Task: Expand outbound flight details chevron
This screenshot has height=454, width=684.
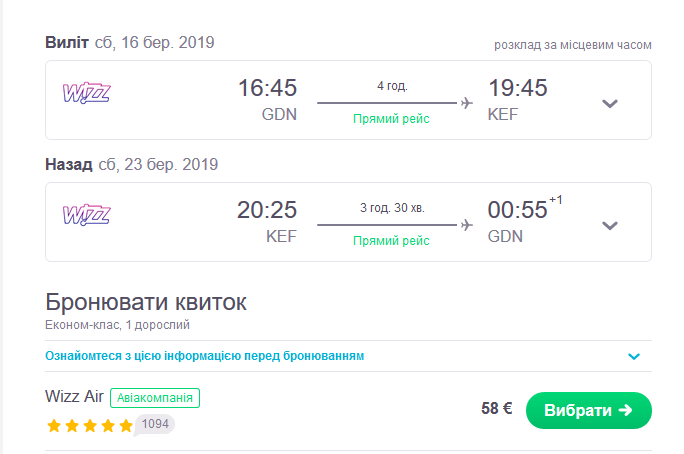Action: point(610,103)
